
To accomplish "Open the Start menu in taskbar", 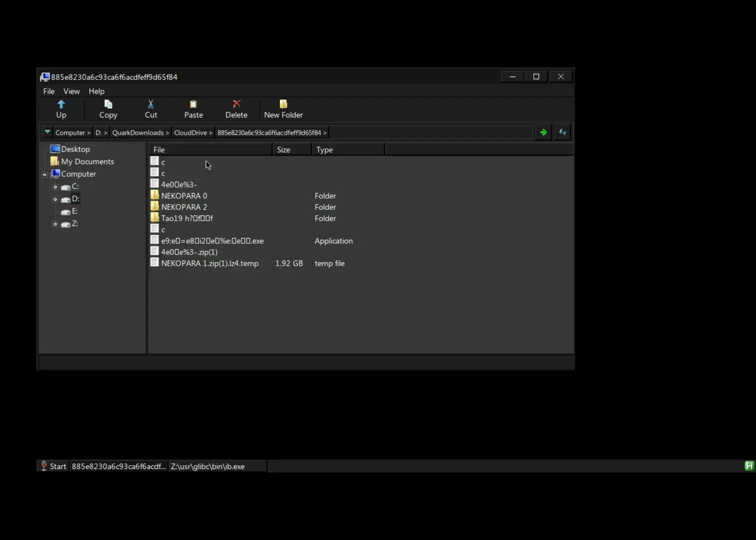I will 53,466.
